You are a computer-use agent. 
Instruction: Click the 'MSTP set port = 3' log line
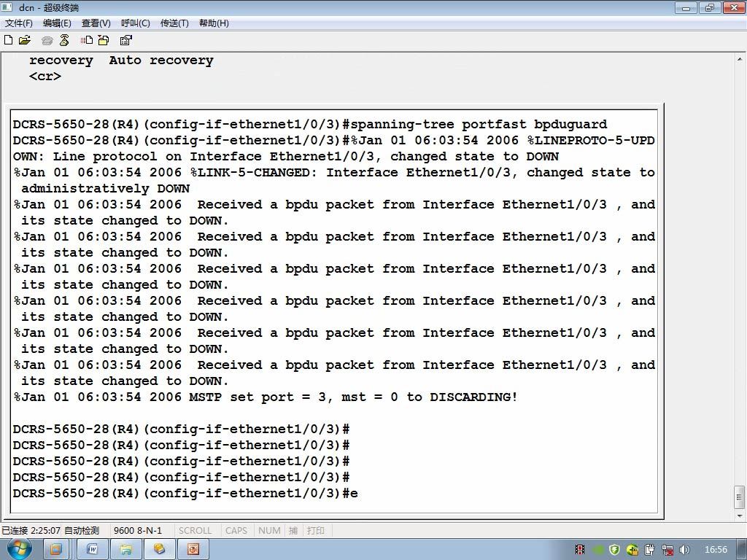click(x=266, y=397)
